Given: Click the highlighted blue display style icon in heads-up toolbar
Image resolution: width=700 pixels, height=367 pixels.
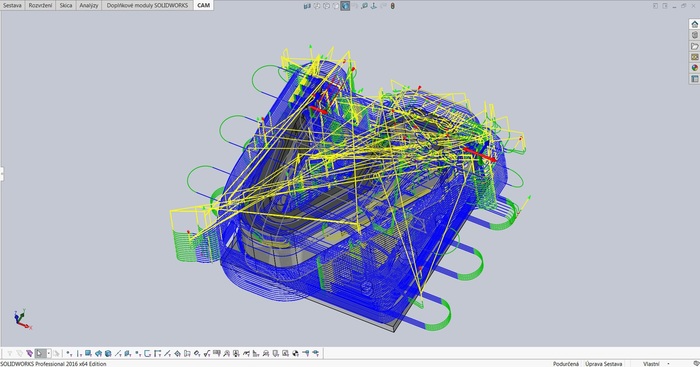Looking at the screenshot, I should (x=345, y=6).
